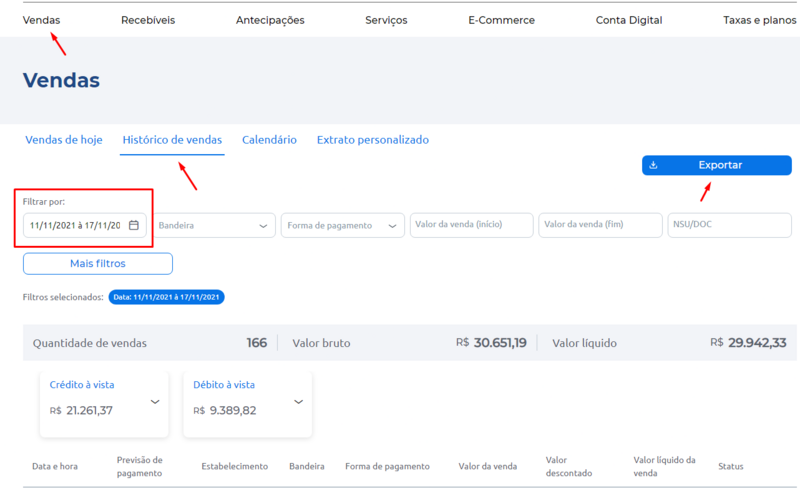Click Valor líquido da venda column header
Image resolution: width=800 pixels, height=488 pixels.
(x=664, y=467)
